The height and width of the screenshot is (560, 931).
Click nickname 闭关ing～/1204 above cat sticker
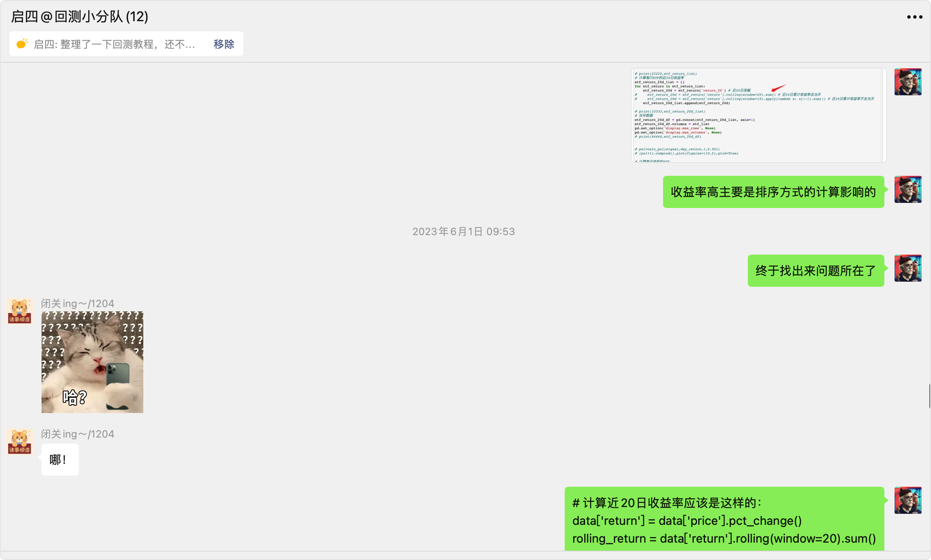pyautogui.click(x=78, y=304)
